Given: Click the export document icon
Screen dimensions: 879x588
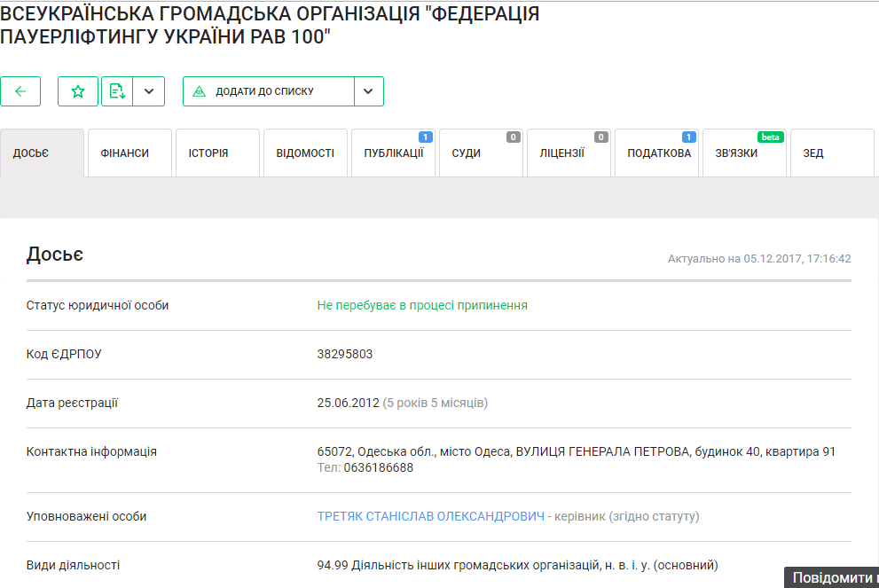Looking at the screenshot, I should point(117,91).
